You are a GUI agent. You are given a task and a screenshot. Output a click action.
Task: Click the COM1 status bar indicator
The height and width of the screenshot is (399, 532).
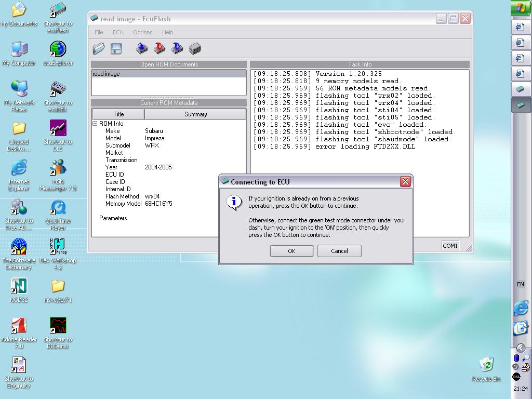(x=450, y=246)
